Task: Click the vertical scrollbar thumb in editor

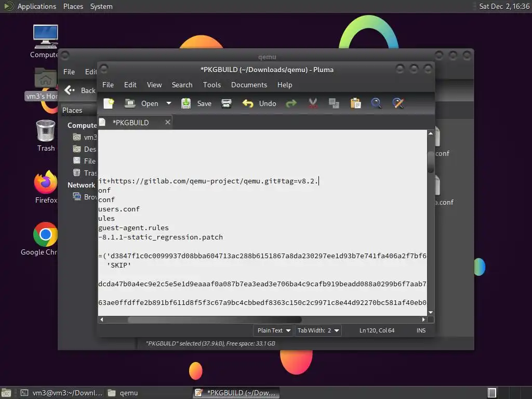Action: coord(431,162)
